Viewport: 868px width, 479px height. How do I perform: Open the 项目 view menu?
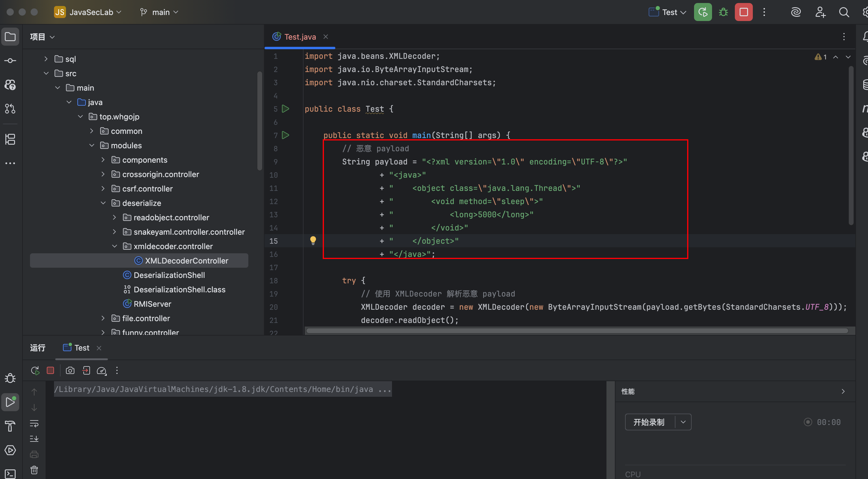[42, 37]
